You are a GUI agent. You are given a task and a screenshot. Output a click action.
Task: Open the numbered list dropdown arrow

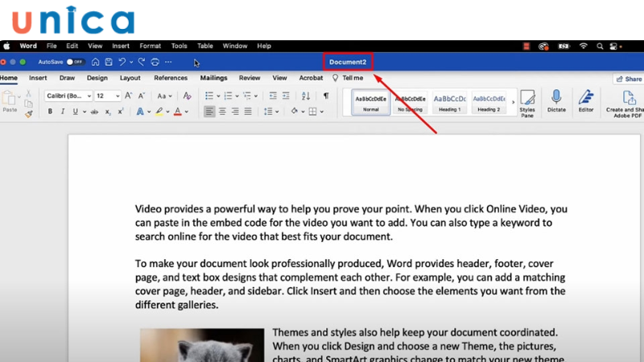[x=237, y=96]
